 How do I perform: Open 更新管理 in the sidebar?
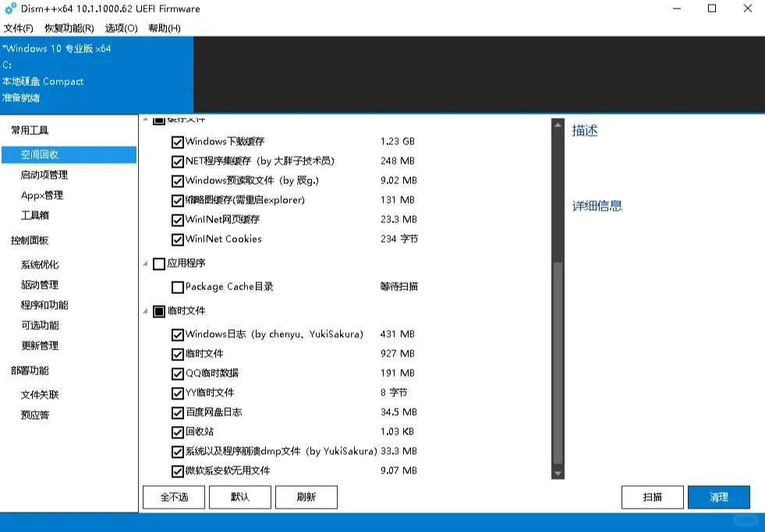click(40, 346)
